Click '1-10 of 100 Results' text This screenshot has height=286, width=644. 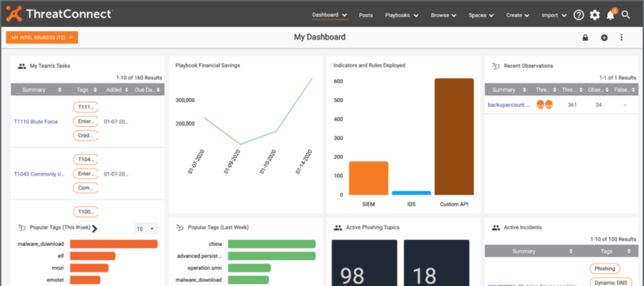pyautogui.click(x=613, y=239)
